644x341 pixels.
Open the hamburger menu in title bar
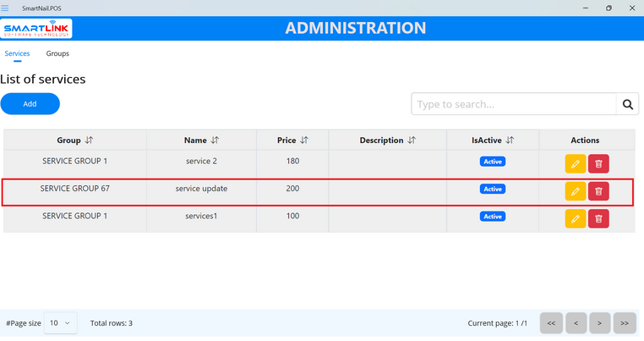(5, 7)
